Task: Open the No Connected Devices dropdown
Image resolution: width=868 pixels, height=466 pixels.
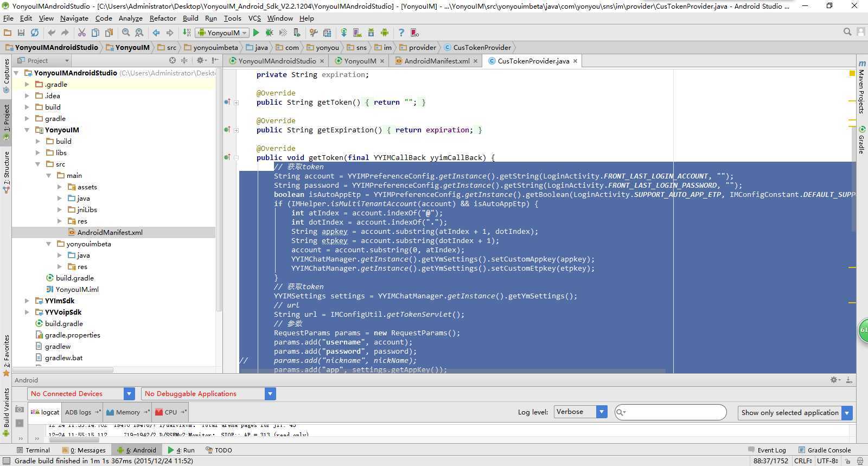Action: coord(81,393)
